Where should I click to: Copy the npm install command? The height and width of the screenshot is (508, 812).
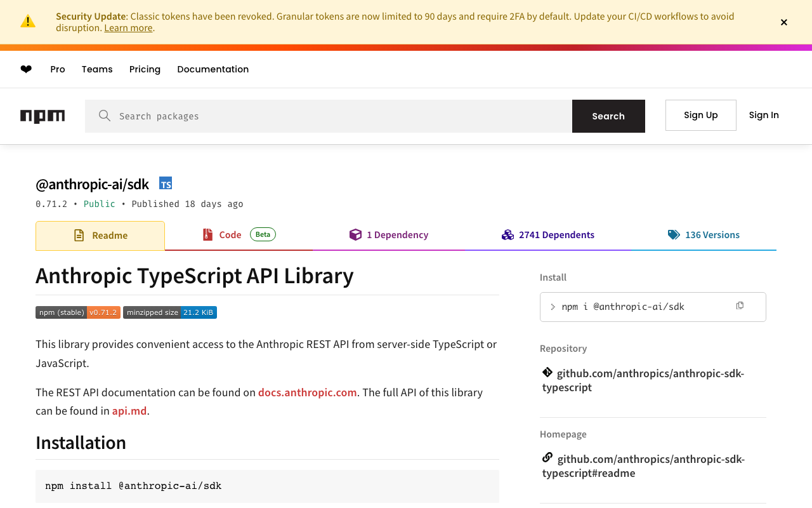click(740, 306)
